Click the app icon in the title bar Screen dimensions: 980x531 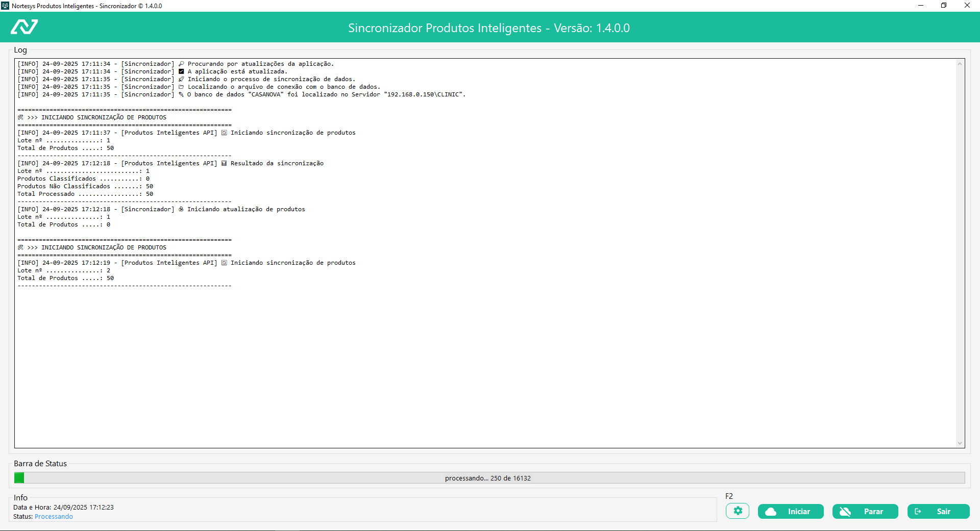(x=5, y=6)
